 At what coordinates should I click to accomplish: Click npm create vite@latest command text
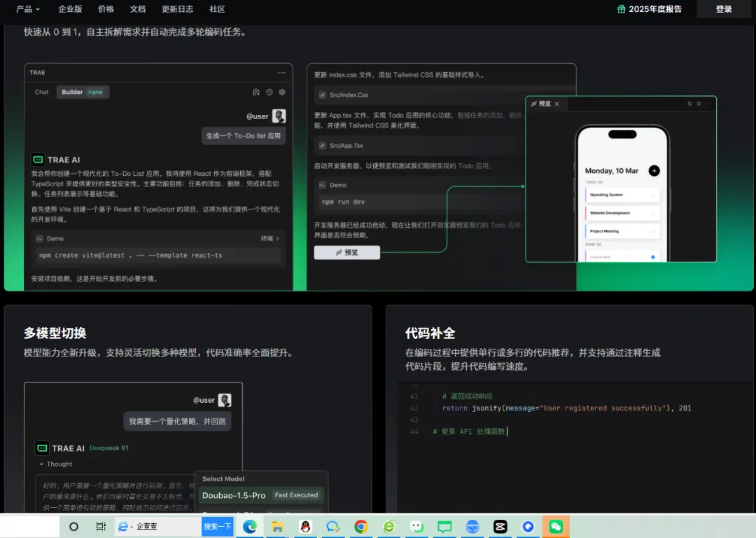pyautogui.click(x=131, y=255)
